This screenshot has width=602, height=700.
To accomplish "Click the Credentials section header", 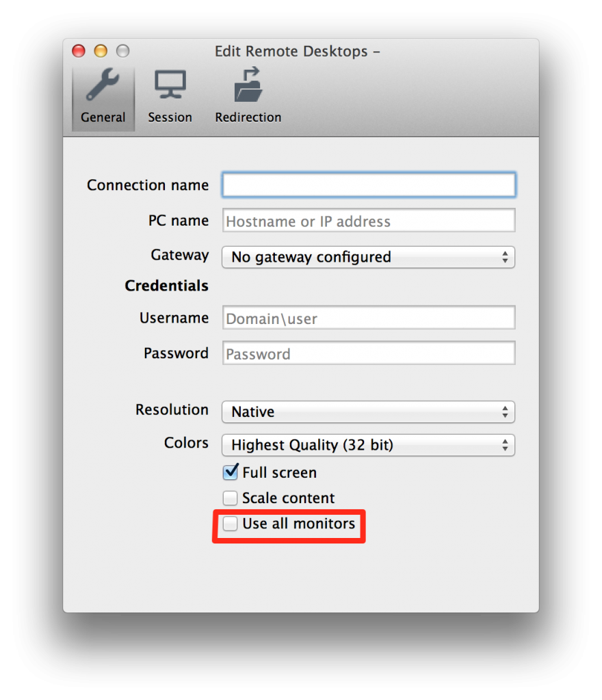I will click(166, 286).
